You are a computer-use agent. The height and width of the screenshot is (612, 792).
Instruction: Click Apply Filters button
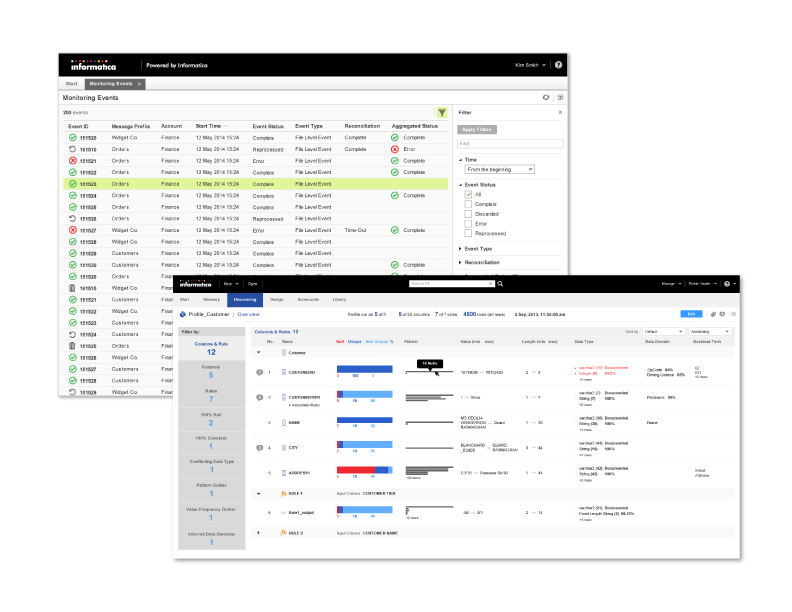[477, 130]
